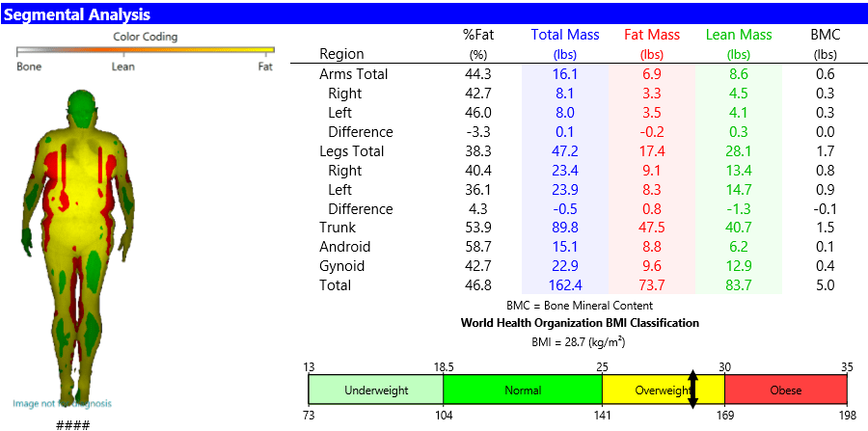868x431 pixels.
Task: Select the Legs Total row label
Action: pyautogui.click(x=351, y=151)
